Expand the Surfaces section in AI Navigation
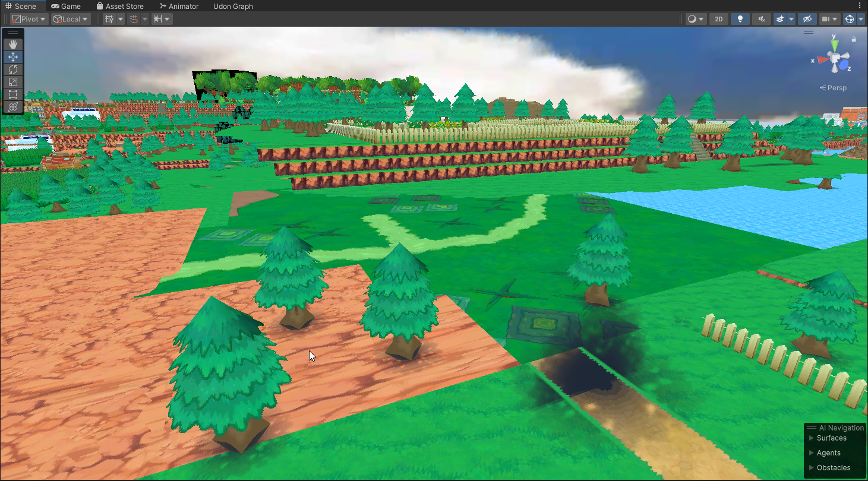 (x=831, y=438)
